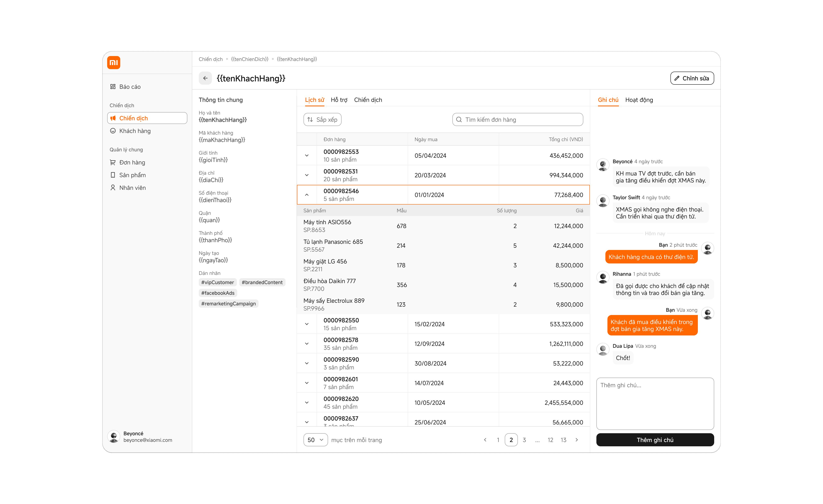Open Báo cáo dashboard icon in sidebar
The height and width of the screenshot is (504, 823).
(113, 87)
